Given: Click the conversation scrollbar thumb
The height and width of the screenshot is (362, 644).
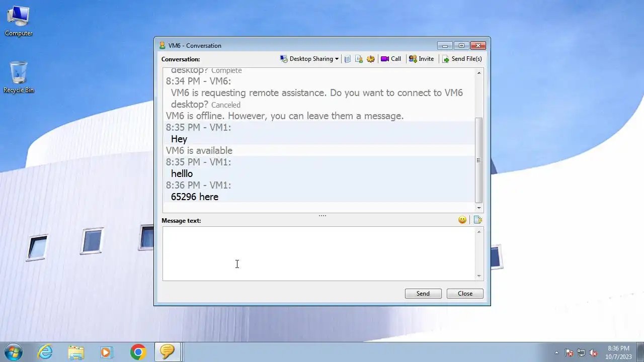Looking at the screenshot, I should 478,160.
